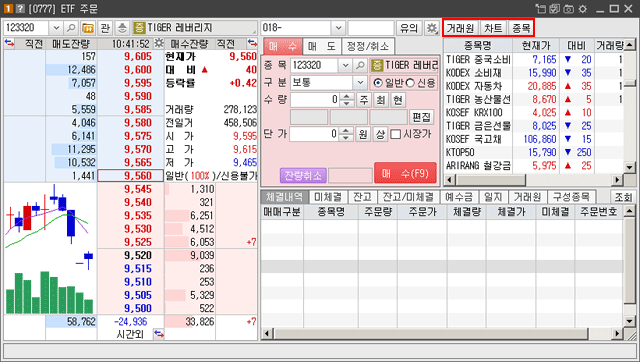Open the orange stock list icon in top toolbar
Image resolution: width=640 pixels, height=362 pixels.
coord(87,28)
